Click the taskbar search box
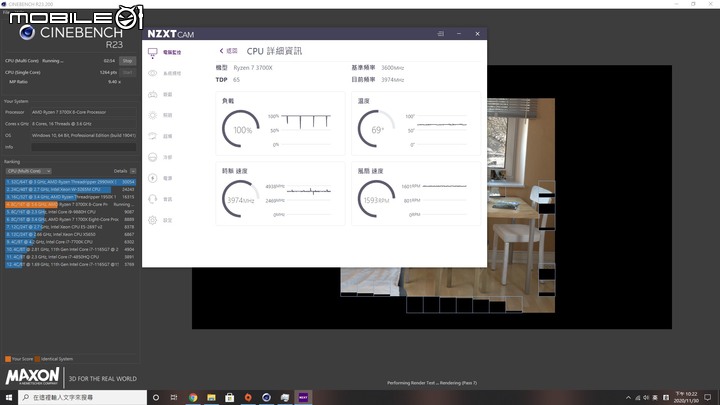This screenshot has height=405, width=720. pyautogui.click(x=83, y=397)
